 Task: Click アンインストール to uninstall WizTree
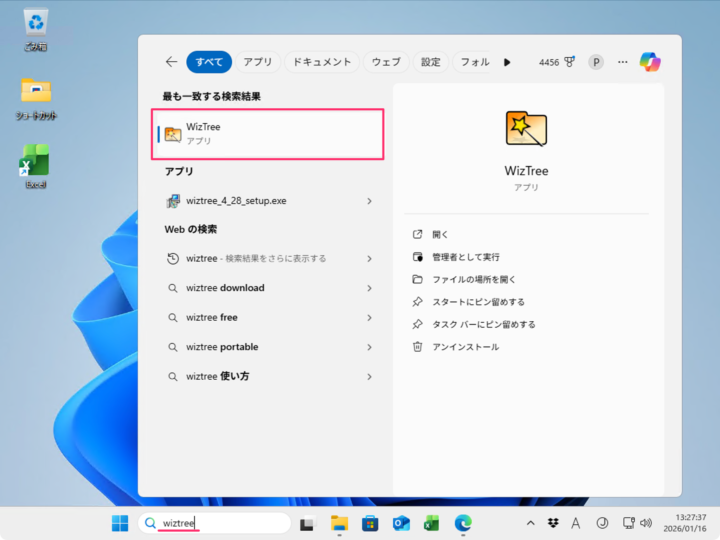pyautogui.click(x=465, y=347)
